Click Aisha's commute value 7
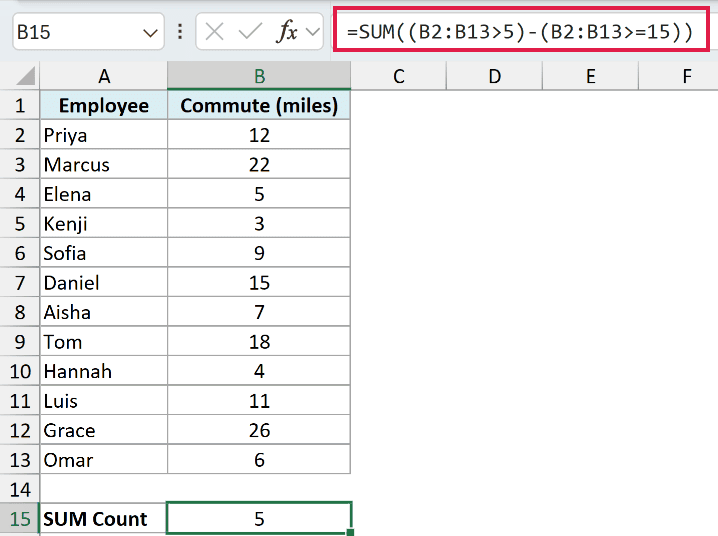 coord(259,312)
